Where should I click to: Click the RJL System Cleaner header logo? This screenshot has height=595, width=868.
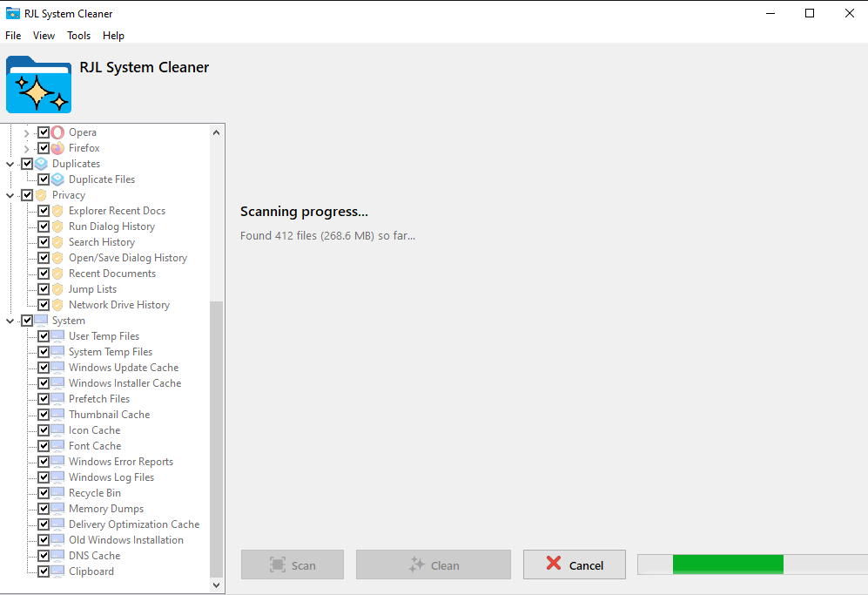38,84
